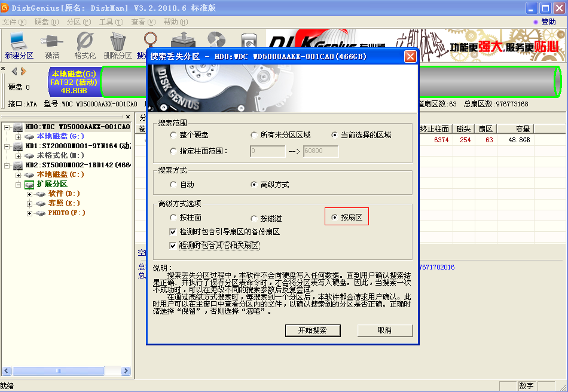Viewport: 568px width, 392px height.
Task: Close the left tree panel with its X
Action: coord(128,117)
